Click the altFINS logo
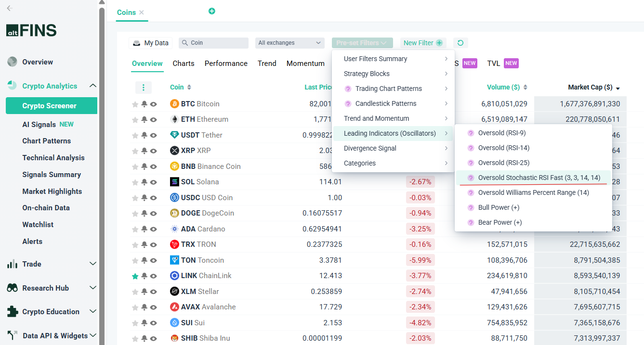This screenshot has height=345, width=644. [31, 30]
